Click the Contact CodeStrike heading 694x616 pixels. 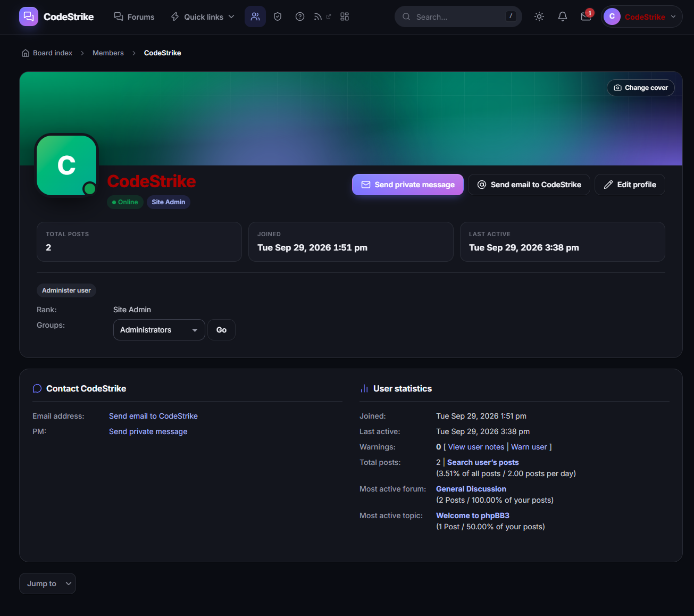86,389
